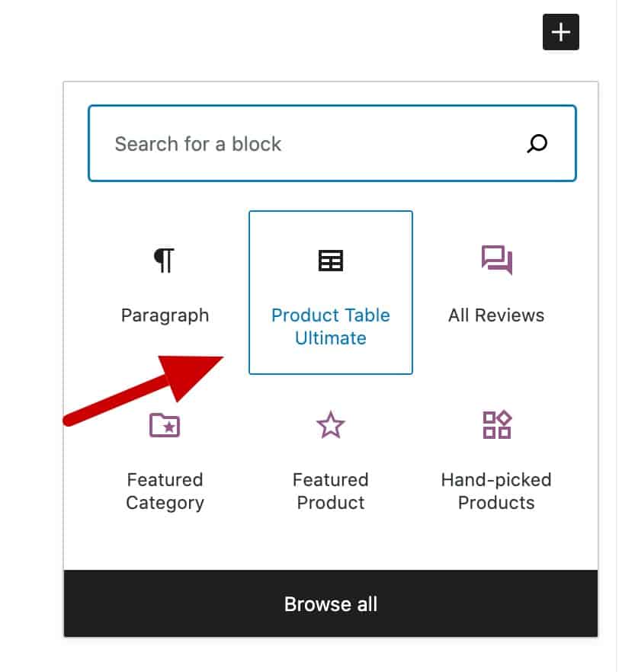Pick the Featured Category folder icon

[164, 424]
